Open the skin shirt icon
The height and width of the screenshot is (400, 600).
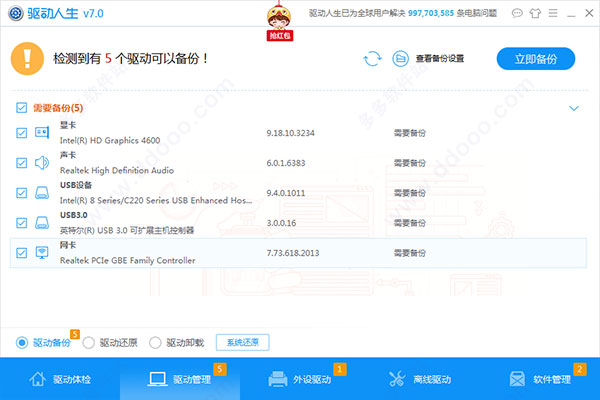click(535, 13)
